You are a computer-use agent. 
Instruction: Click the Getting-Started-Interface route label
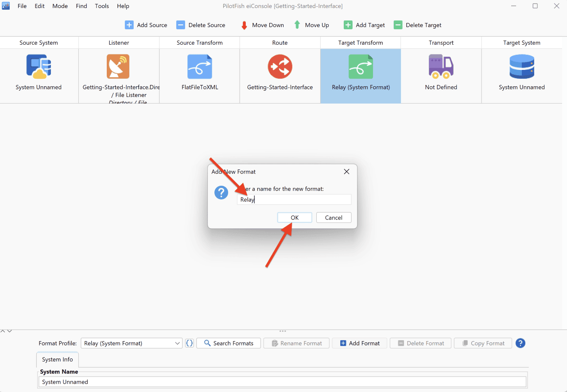tap(280, 87)
